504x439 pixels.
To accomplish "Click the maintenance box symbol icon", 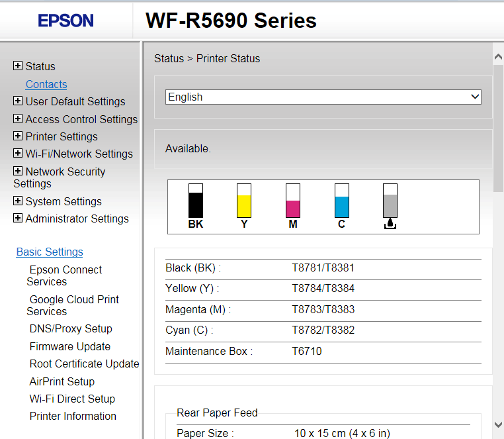I will tap(390, 224).
